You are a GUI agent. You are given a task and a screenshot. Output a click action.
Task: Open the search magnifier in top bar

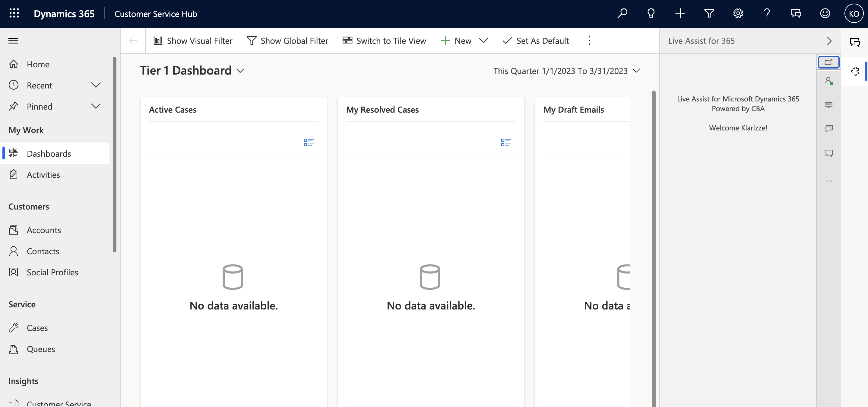pyautogui.click(x=622, y=14)
